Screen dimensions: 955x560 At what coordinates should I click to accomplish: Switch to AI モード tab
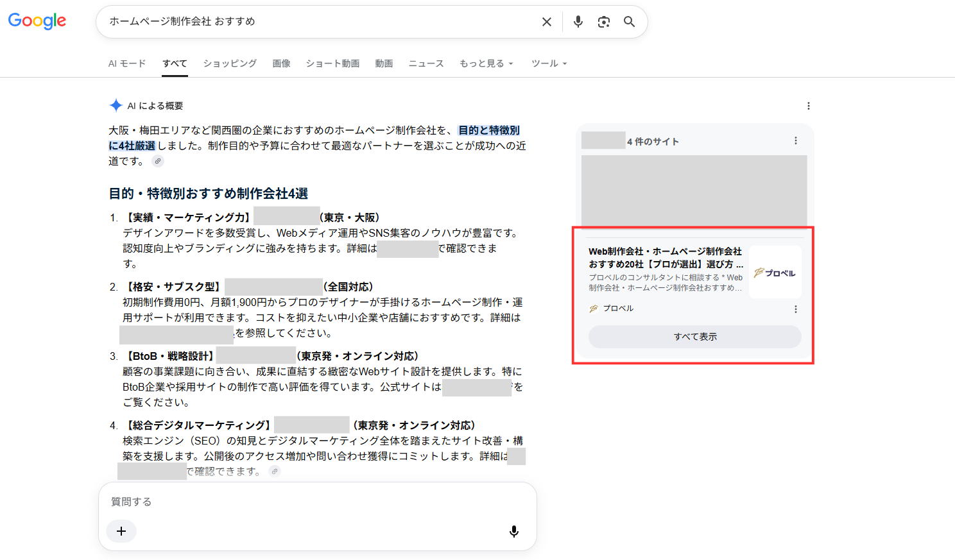pos(127,64)
